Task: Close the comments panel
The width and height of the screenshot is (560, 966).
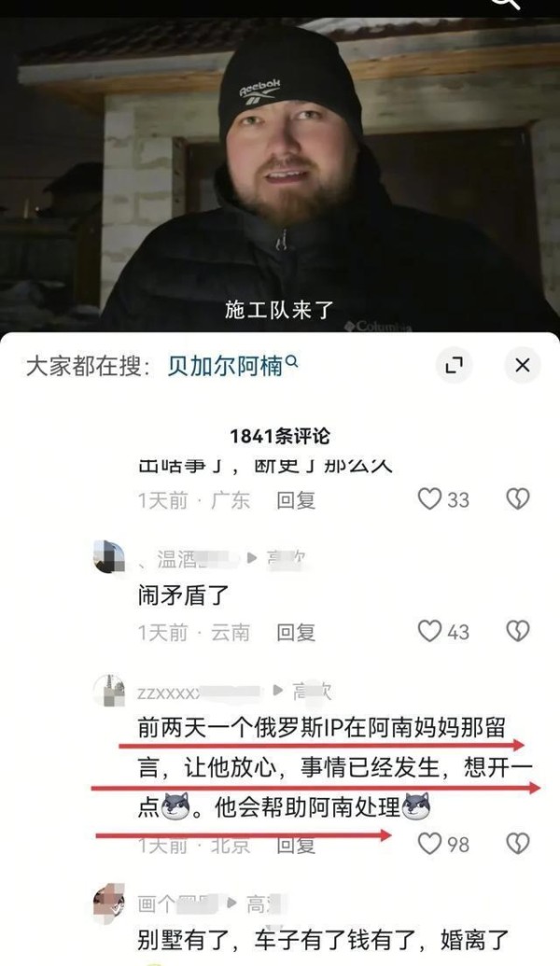Action: pyautogui.click(x=523, y=365)
